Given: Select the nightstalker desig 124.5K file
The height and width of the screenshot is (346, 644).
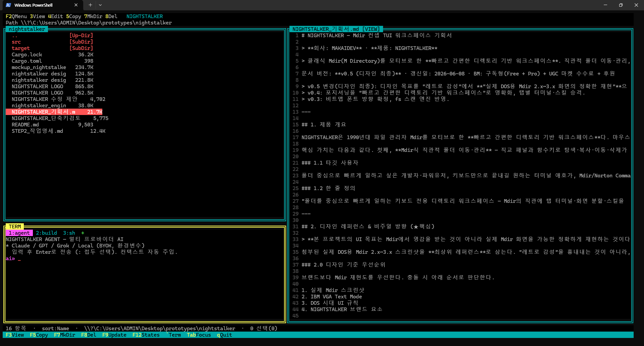Looking at the screenshot, I should click(x=52, y=74).
